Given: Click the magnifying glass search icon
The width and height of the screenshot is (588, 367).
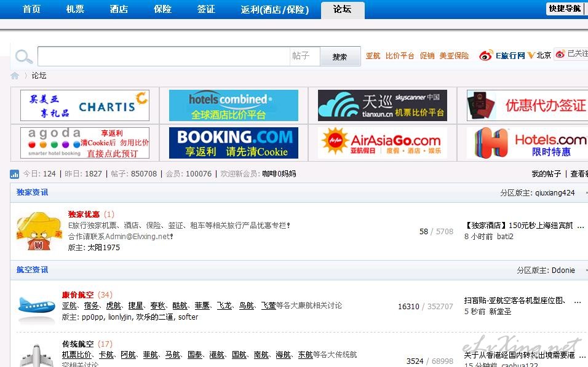Looking at the screenshot, I should (24, 57).
